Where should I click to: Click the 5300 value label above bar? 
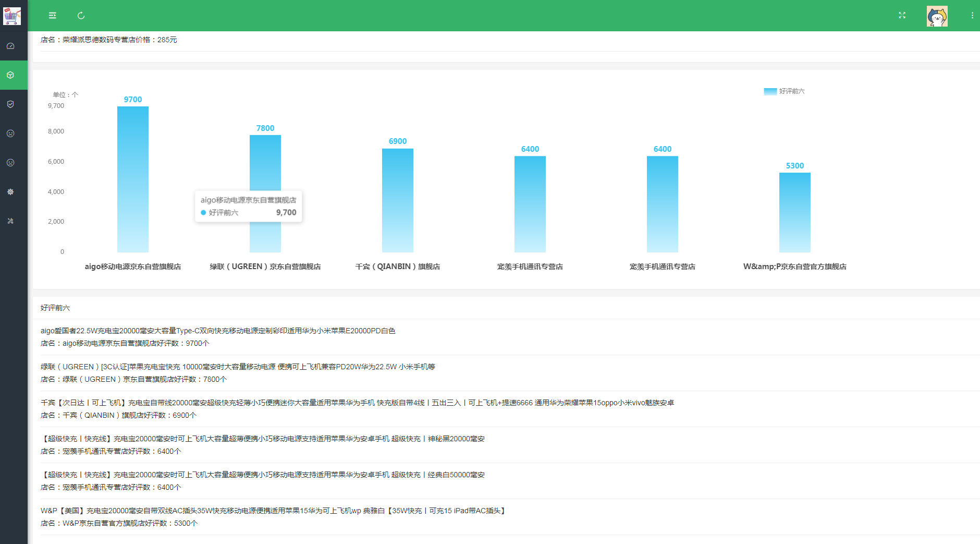click(795, 166)
